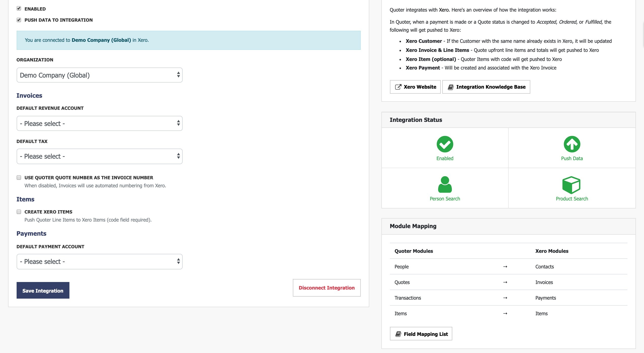Click the Integration Status panel header
This screenshot has height=353, width=644.
click(508, 120)
